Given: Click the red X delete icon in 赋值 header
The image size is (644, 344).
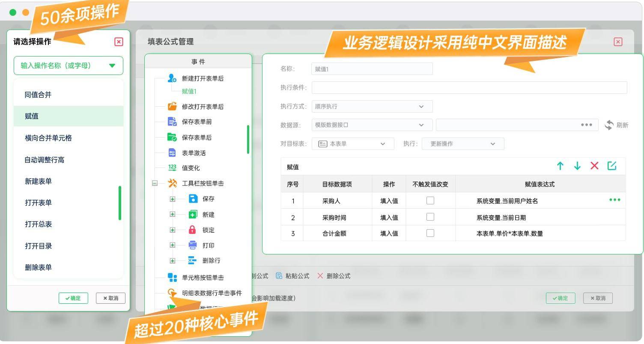Looking at the screenshot, I should point(594,166).
